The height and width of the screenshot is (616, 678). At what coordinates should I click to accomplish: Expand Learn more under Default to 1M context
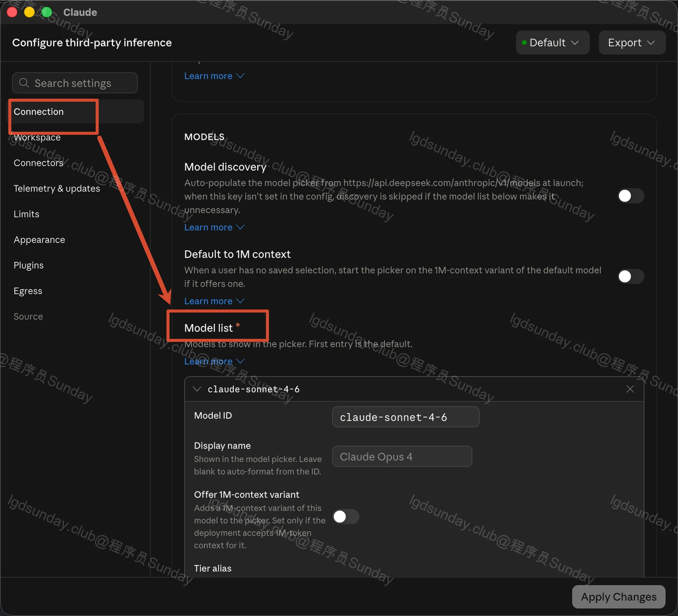point(214,301)
